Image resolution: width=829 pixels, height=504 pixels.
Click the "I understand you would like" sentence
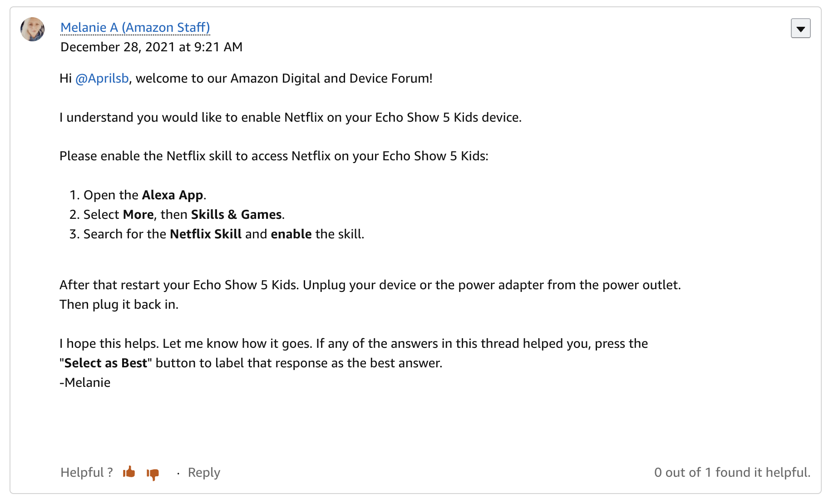point(290,118)
